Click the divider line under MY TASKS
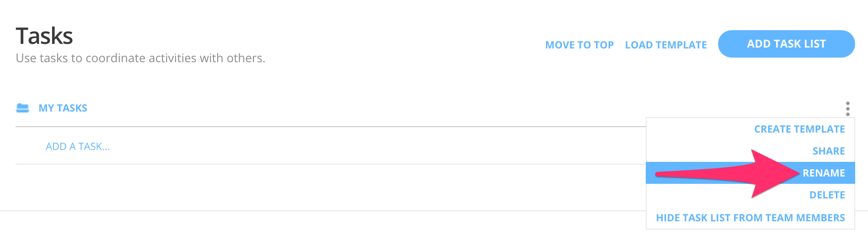The image size is (868, 246). click(x=330, y=127)
